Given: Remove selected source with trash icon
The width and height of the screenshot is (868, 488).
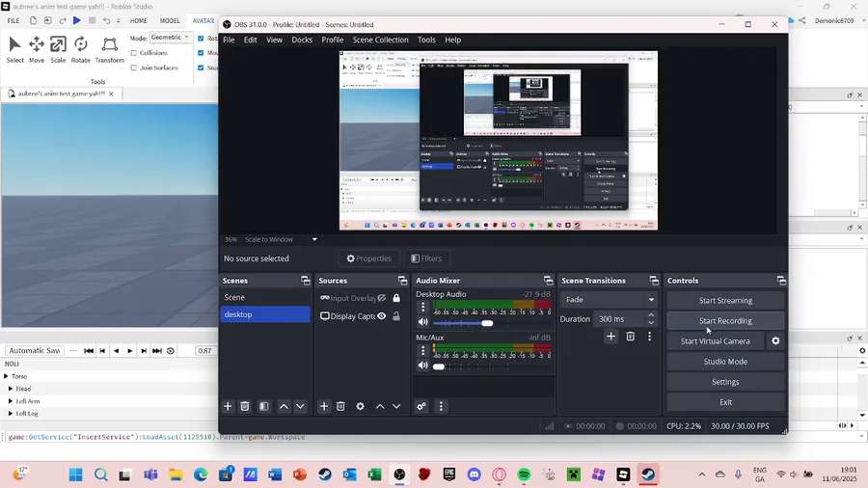Looking at the screenshot, I should (x=340, y=406).
